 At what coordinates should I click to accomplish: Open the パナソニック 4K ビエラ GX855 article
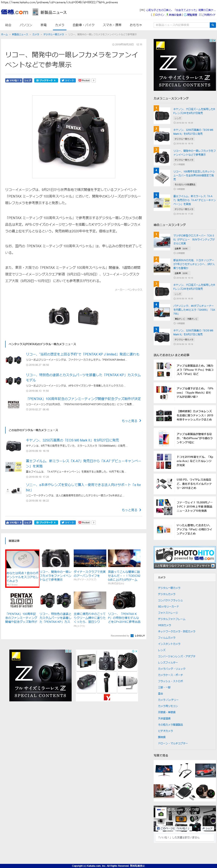pyautogui.click(x=194, y=310)
